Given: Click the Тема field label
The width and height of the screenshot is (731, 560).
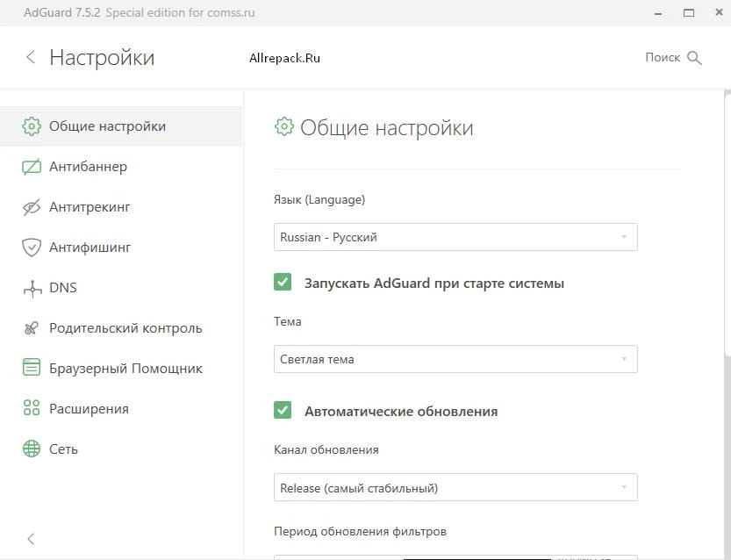Looking at the screenshot, I should tap(288, 322).
